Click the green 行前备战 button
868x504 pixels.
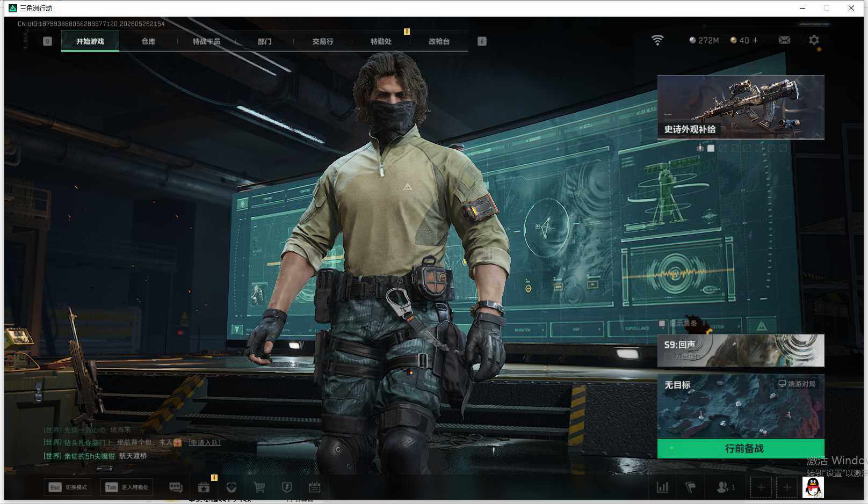(741, 449)
